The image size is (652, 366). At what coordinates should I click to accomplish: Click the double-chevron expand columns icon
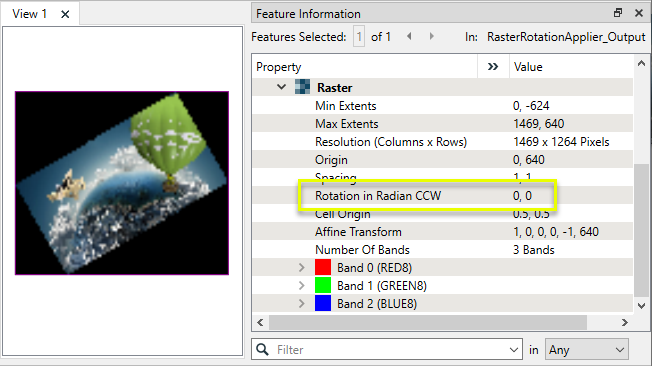pyautogui.click(x=493, y=67)
